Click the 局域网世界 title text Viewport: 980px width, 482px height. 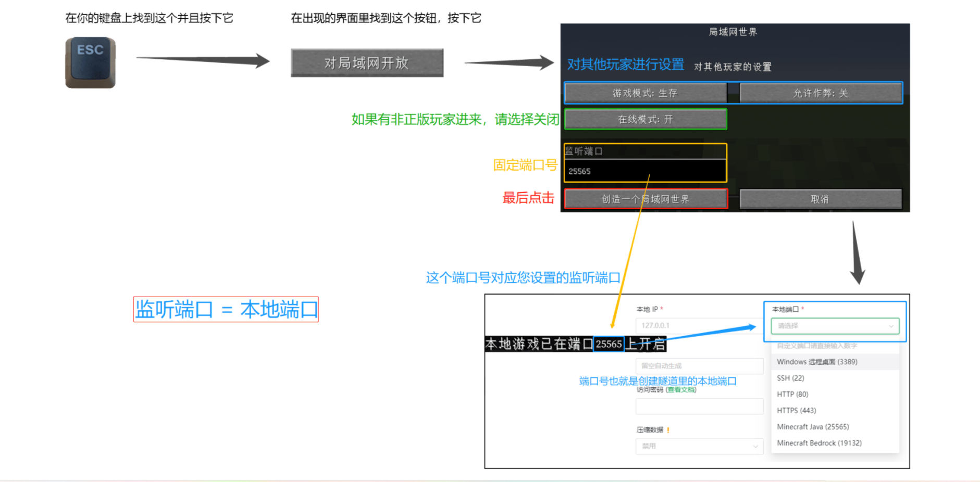(733, 32)
